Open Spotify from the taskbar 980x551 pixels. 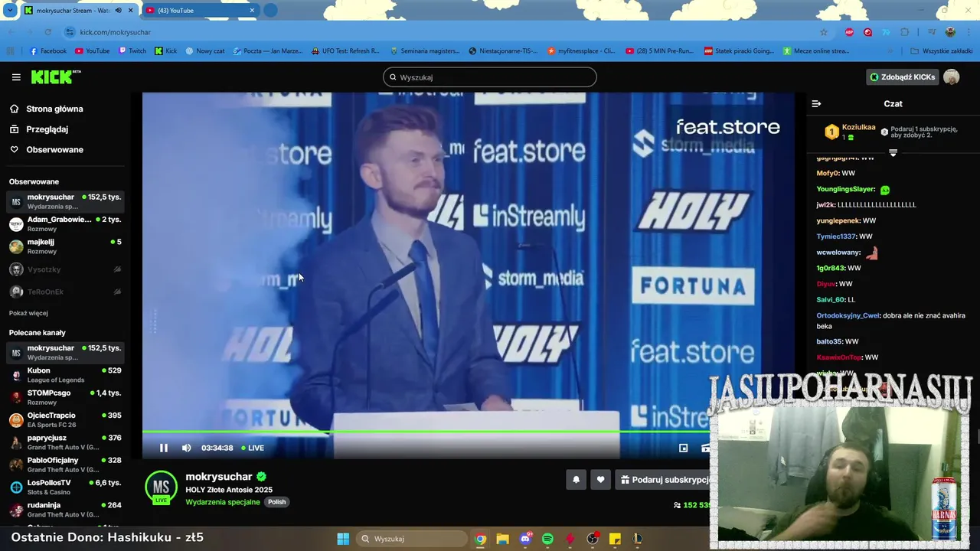click(547, 539)
